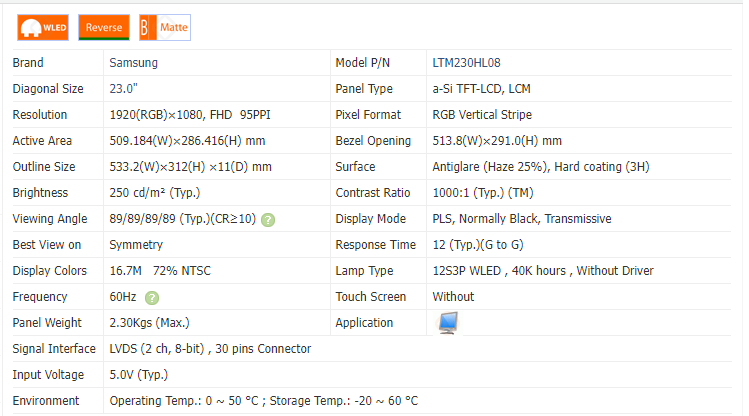Click the 533.2(W)×312(H) ×11(D) mm outline size

click(x=190, y=167)
